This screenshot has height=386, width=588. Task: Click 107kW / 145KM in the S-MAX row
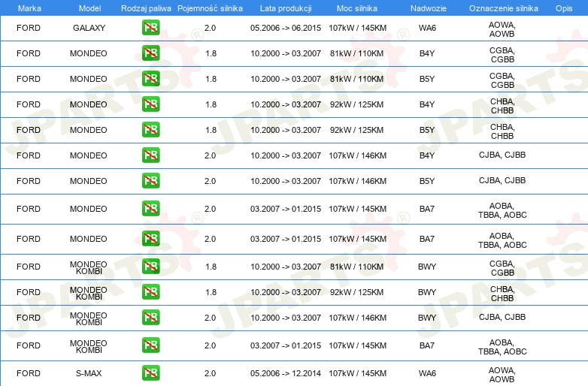coord(357,373)
